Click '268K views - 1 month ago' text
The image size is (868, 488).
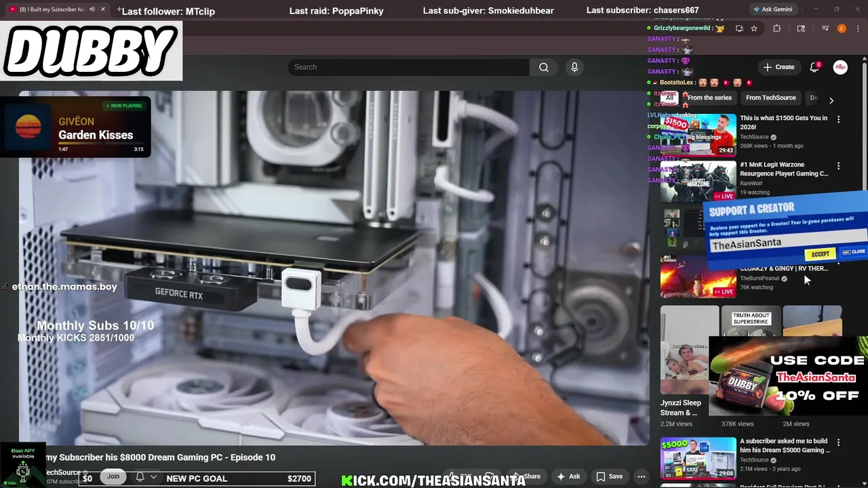click(772, 146)
